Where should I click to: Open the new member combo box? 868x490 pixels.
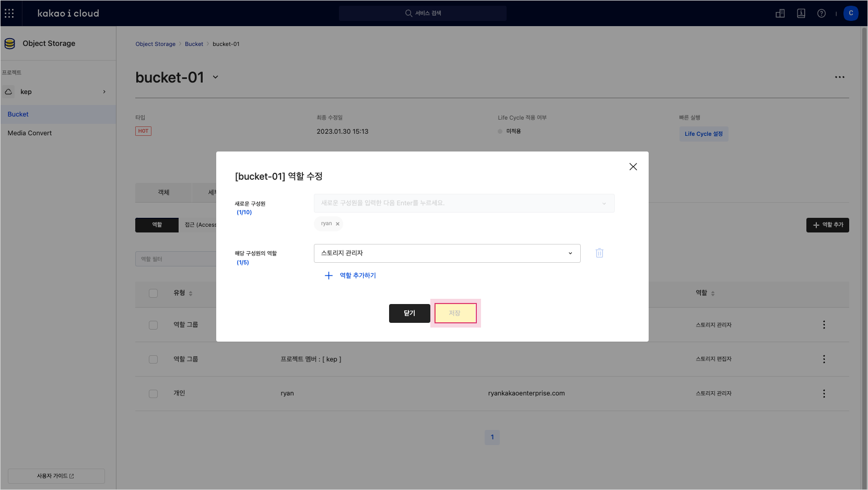coord(464,203)
